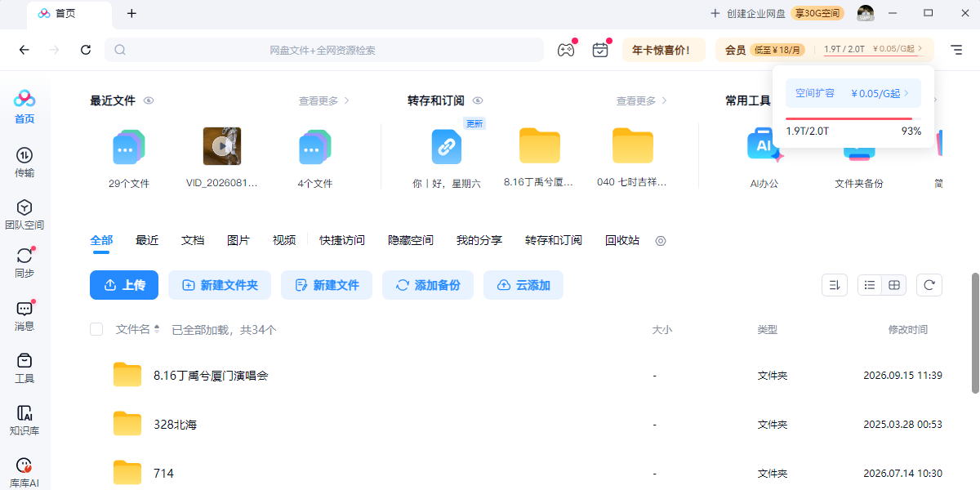Viewport: 980px width, 490px height.
Task: Click the 修改时间 column header
Action: (x=908, y=330)
